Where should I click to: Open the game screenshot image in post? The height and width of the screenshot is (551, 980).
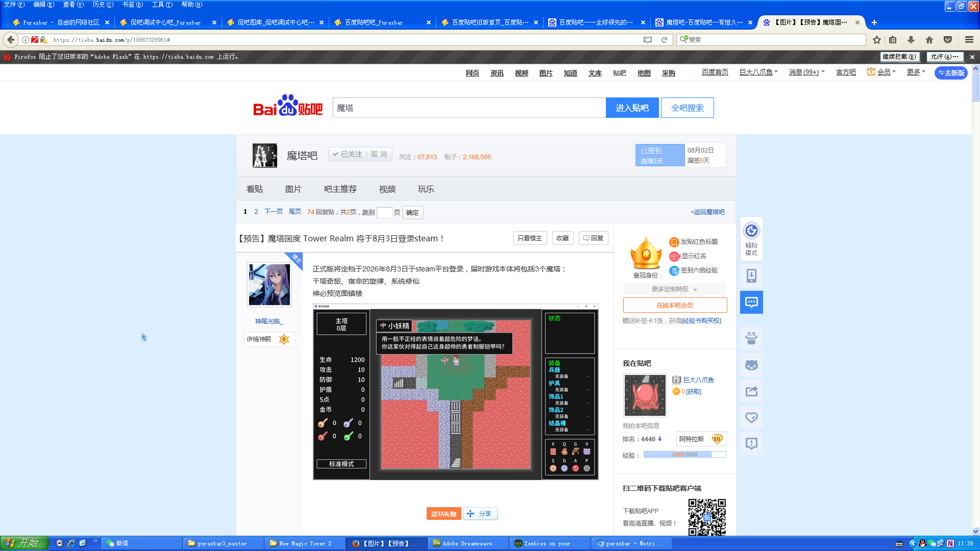click(455, 392)
